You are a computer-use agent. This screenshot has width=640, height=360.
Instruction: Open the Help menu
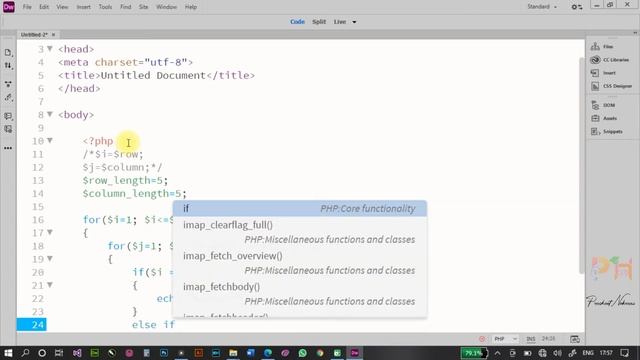tap(191, 7)
